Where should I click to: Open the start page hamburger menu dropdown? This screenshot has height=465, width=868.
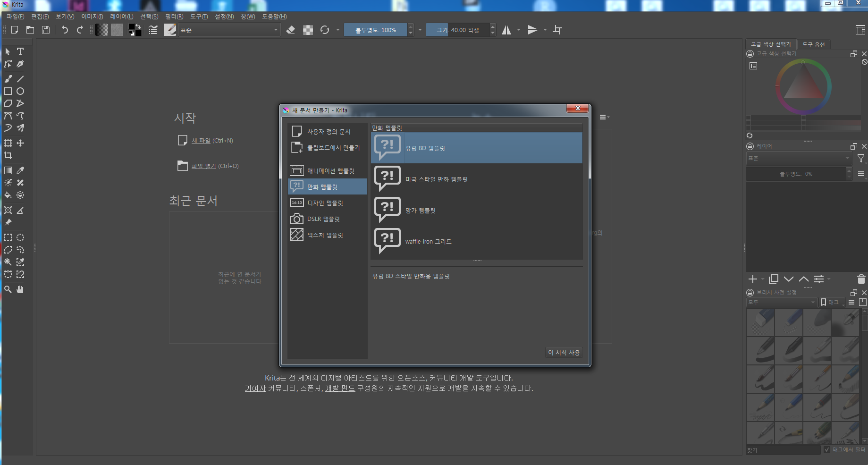pyautogui.click(x=604, y=117)
